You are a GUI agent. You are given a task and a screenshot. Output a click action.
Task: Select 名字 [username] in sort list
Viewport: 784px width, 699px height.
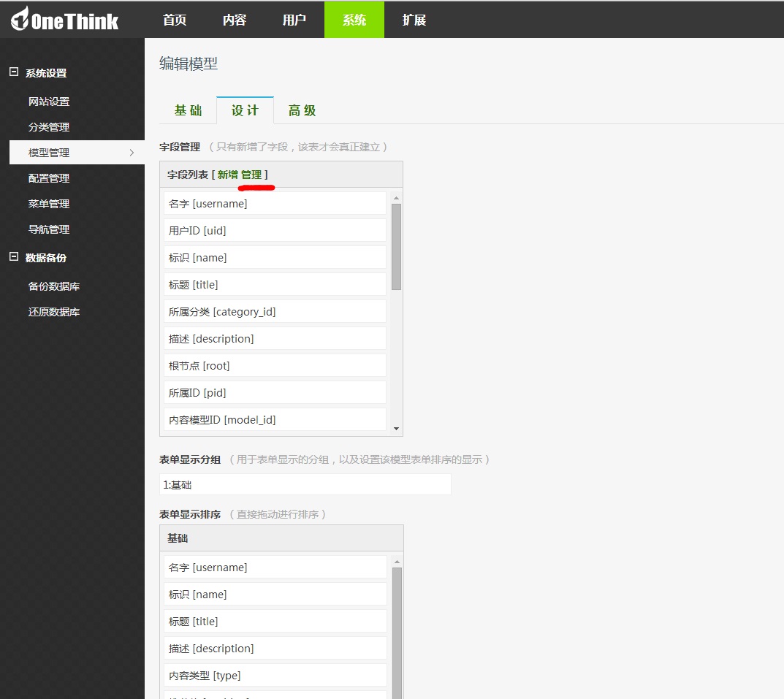tap(275, 568)
